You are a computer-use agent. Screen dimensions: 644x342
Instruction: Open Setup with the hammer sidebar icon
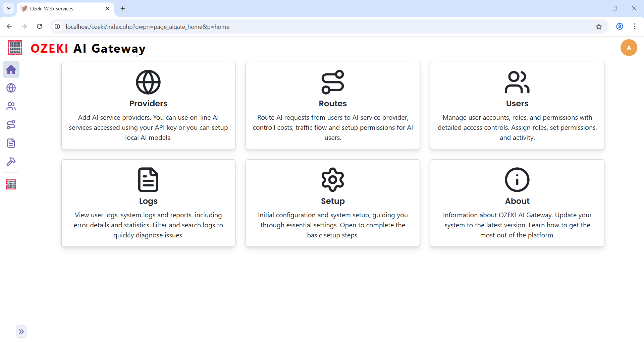point(11,162)
